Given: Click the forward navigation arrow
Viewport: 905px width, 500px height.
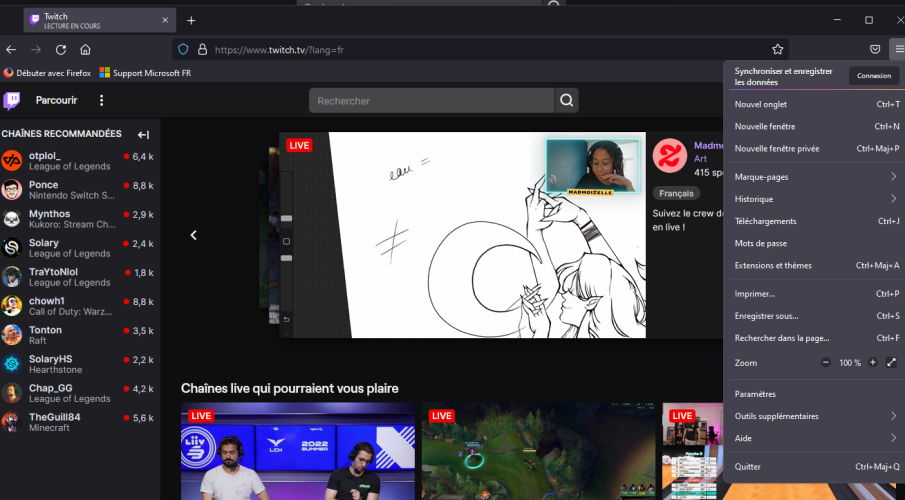Looking at the screenshot, I should pos(36,50).
